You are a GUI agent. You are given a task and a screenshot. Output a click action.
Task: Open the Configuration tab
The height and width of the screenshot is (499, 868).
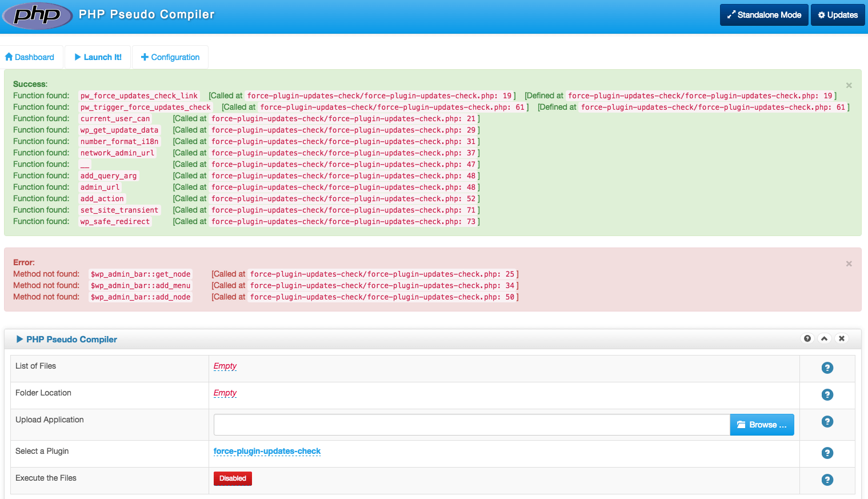(x=170, y=57)
